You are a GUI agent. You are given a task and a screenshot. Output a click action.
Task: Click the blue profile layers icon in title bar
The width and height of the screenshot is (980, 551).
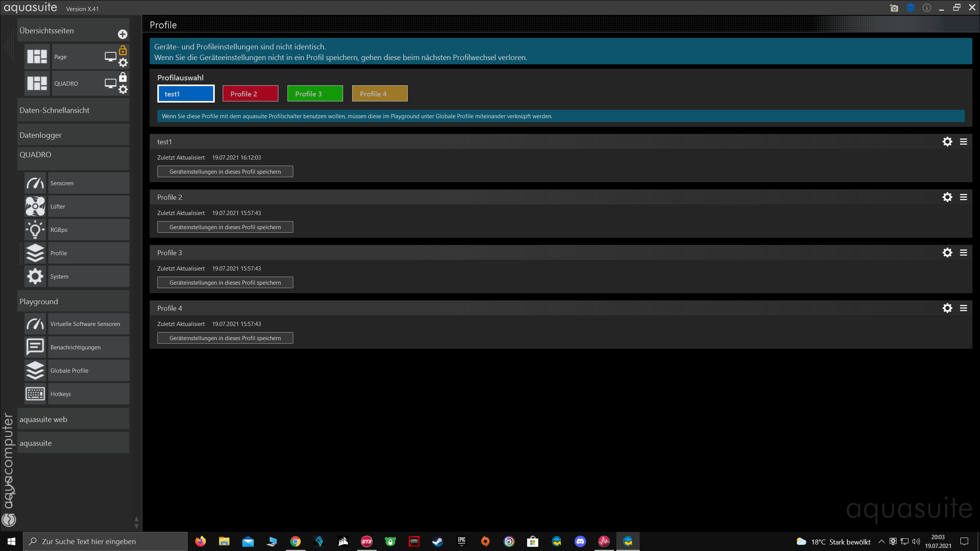(910, 8)
